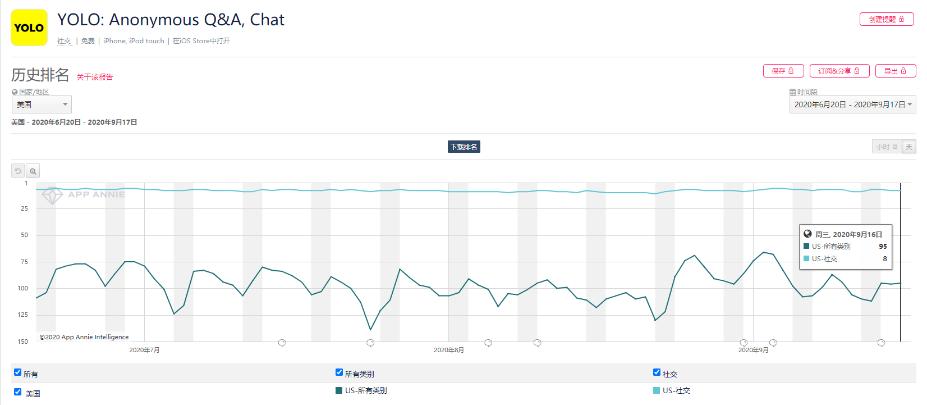Uncheck the 社交 checkbox below the chart

pos(657,373)
